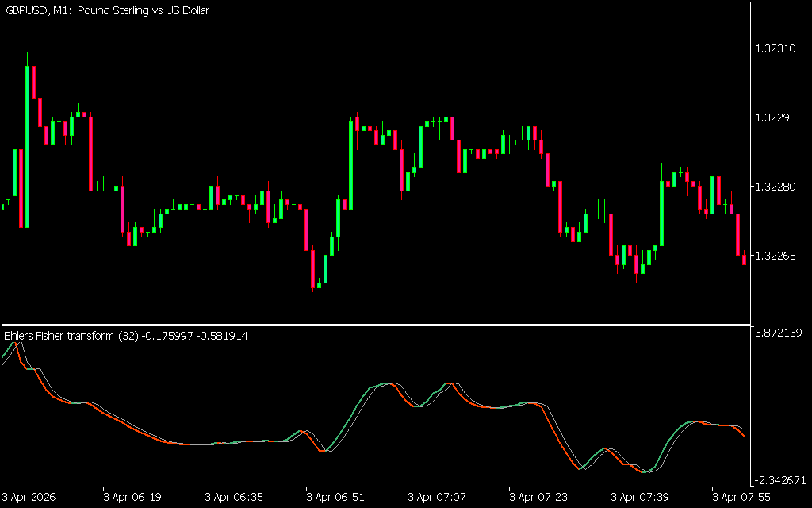Select the 3 Apr 07:39 time label
Screen dimensions: 812x508
click(641, 497)
